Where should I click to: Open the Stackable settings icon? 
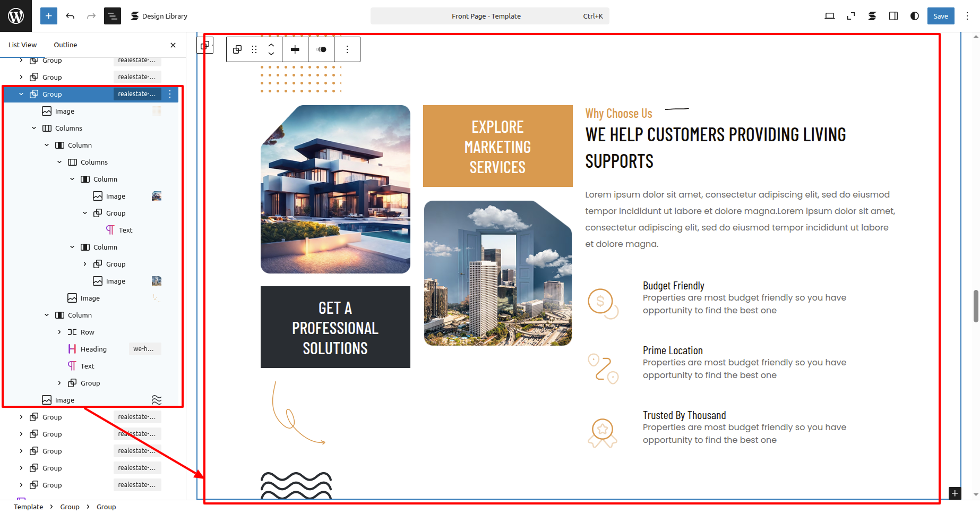click(x=872, y=16)
